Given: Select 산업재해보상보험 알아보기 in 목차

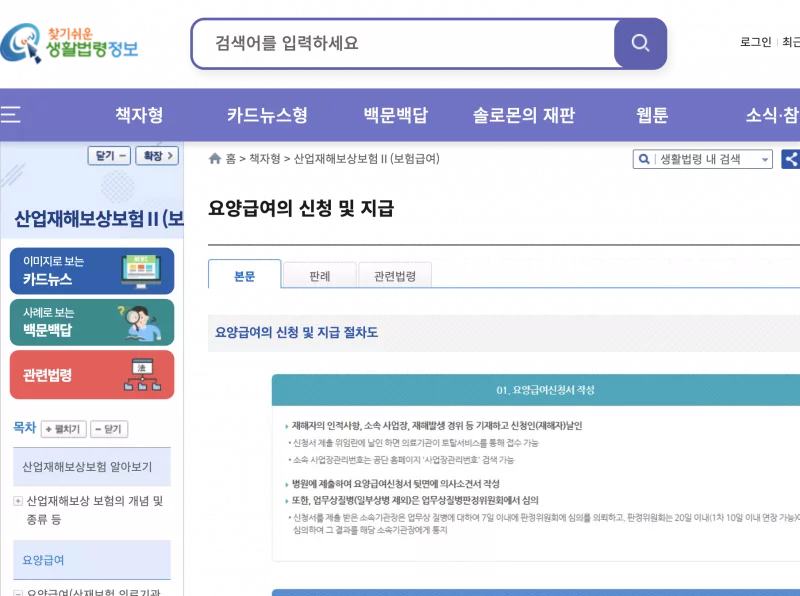Looking at the screenshot, I should (92, 467).
